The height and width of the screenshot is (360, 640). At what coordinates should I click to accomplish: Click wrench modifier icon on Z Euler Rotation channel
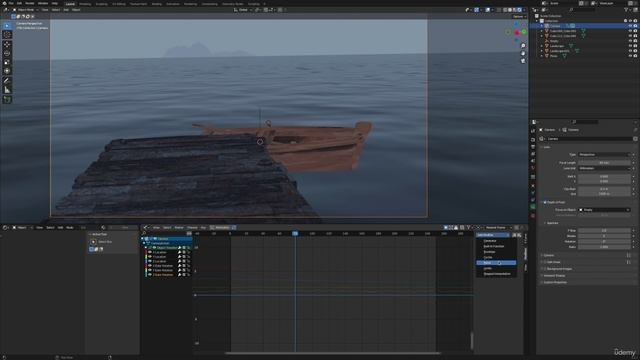[180, 275]
